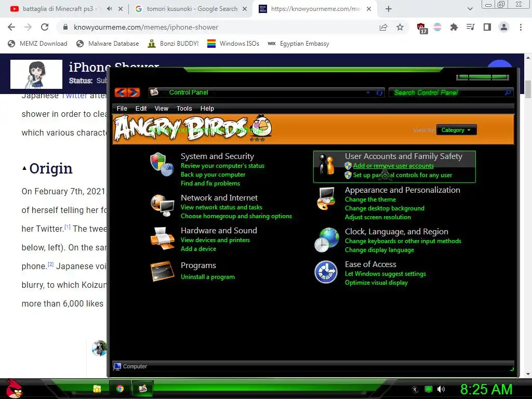Image resolution: width=532 pixels, height=399 pixels.
Task: Reload the Chrome page
Action: (x=45, y=27)
